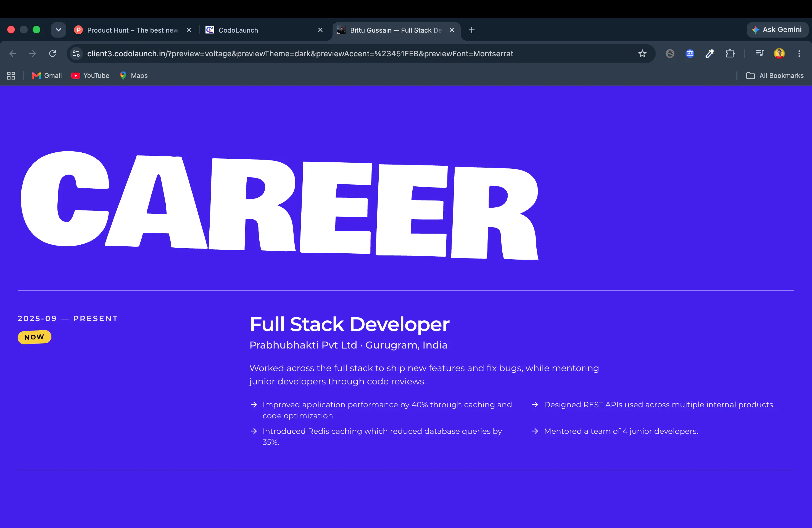
Task: Open the Gmail bookmark
Action: (47, 76)
